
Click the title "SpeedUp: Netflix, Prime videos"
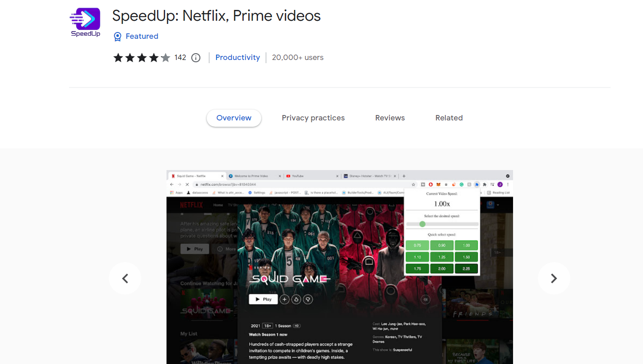(217, 16)
